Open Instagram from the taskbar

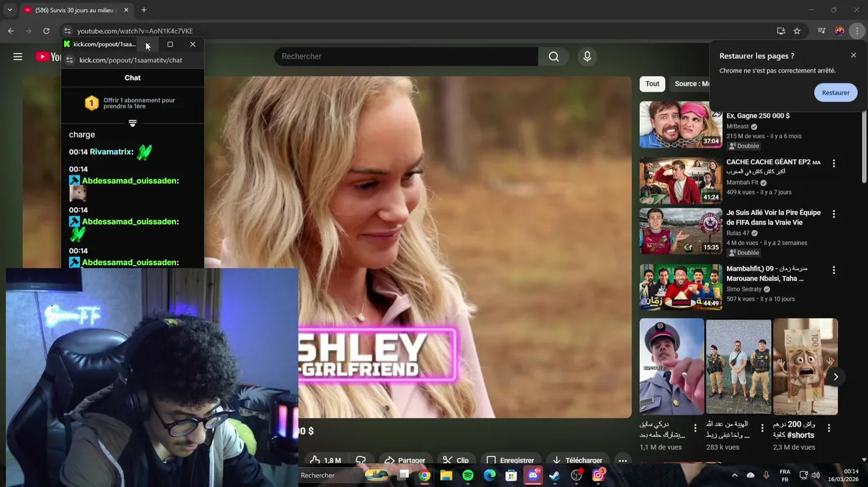[599, 476]
